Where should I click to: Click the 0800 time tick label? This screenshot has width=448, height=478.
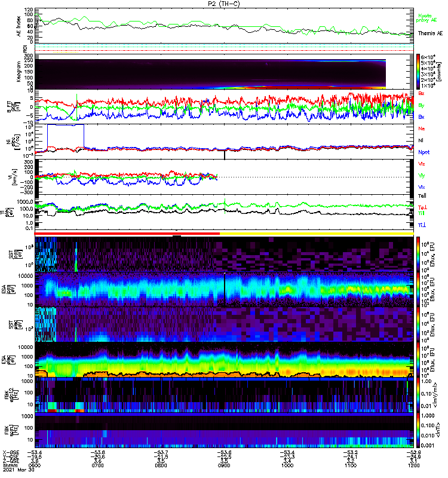161,465
